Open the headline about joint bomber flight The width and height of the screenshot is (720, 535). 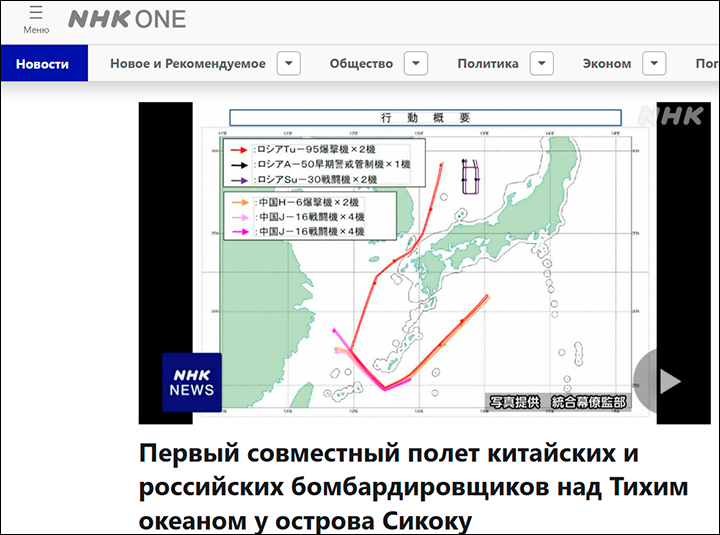pos(400,486)
